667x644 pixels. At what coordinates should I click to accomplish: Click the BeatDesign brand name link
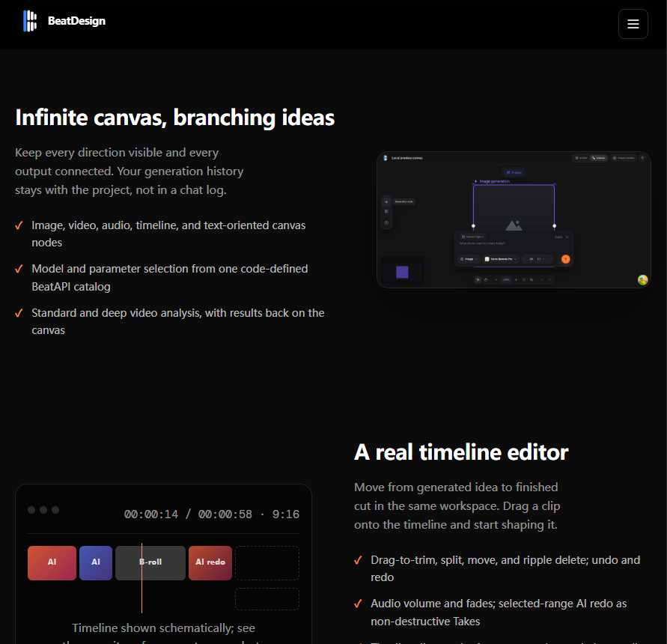tap(76, 21)
